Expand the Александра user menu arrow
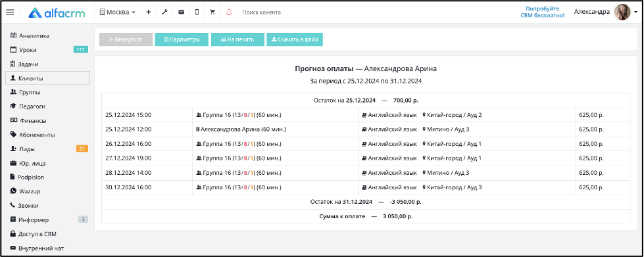 [x=636, y=12]
